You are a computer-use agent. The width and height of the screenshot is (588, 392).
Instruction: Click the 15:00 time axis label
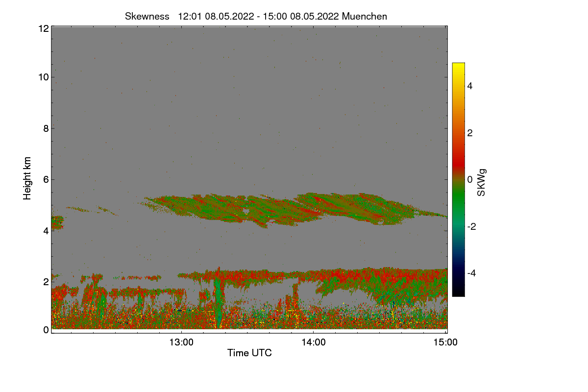click(x=446, y=343)
